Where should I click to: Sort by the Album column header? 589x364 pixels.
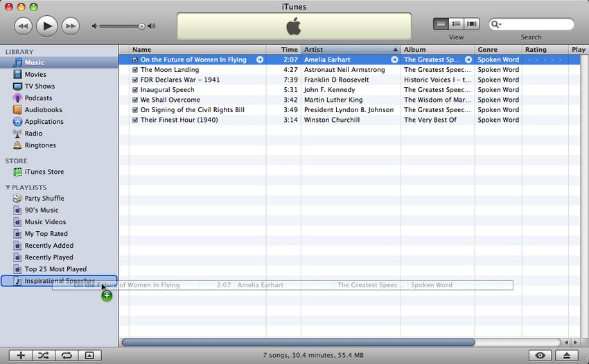pos(438,50)
